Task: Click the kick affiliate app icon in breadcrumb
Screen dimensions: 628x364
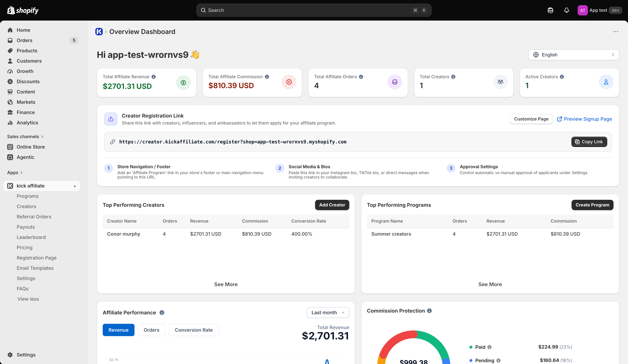Action: tap(99, 32)
